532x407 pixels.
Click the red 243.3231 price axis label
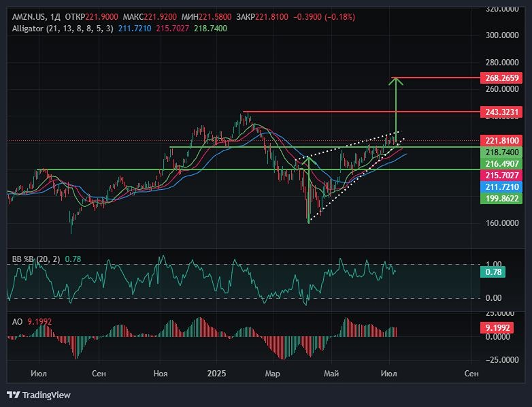502,112
